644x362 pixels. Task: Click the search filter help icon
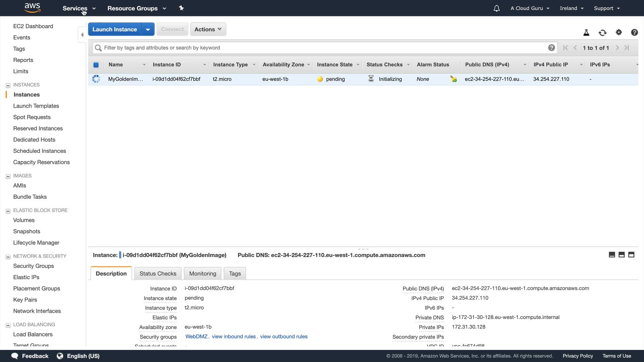pos(551,48)
